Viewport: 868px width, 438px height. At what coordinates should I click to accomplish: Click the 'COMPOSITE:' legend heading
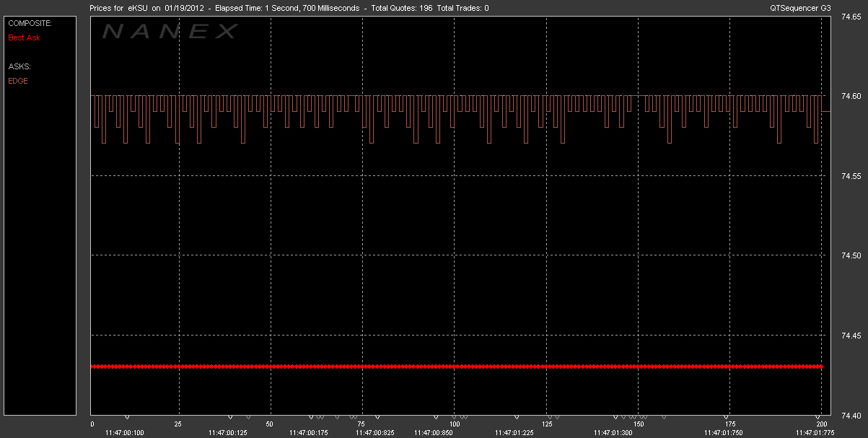(30, 23)
